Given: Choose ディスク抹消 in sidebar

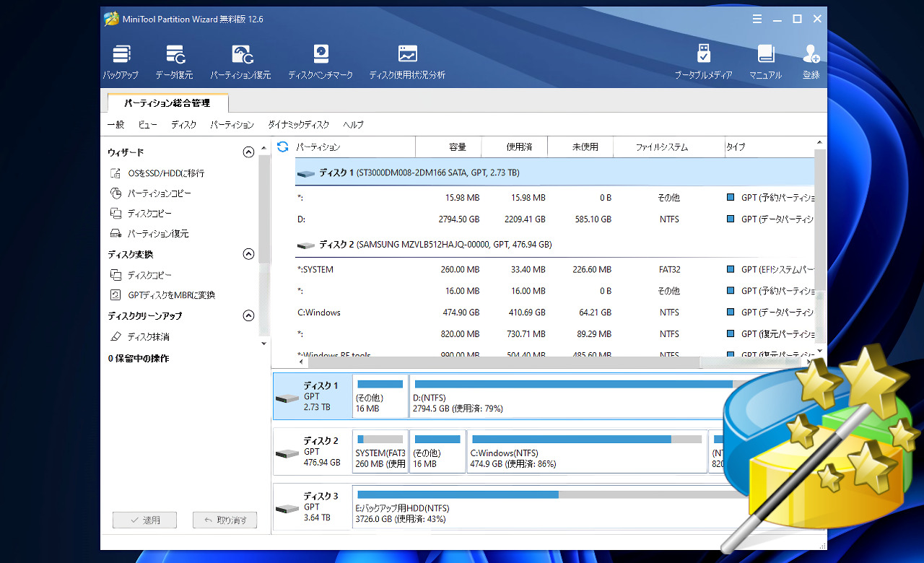Looking at the screenshot, I should point(139,336).
